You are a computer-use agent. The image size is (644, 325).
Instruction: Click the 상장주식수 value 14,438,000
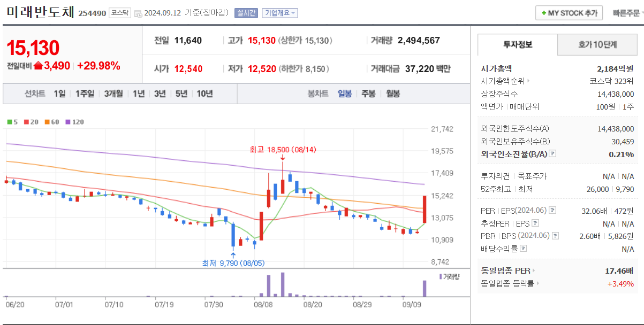(616, 94)
